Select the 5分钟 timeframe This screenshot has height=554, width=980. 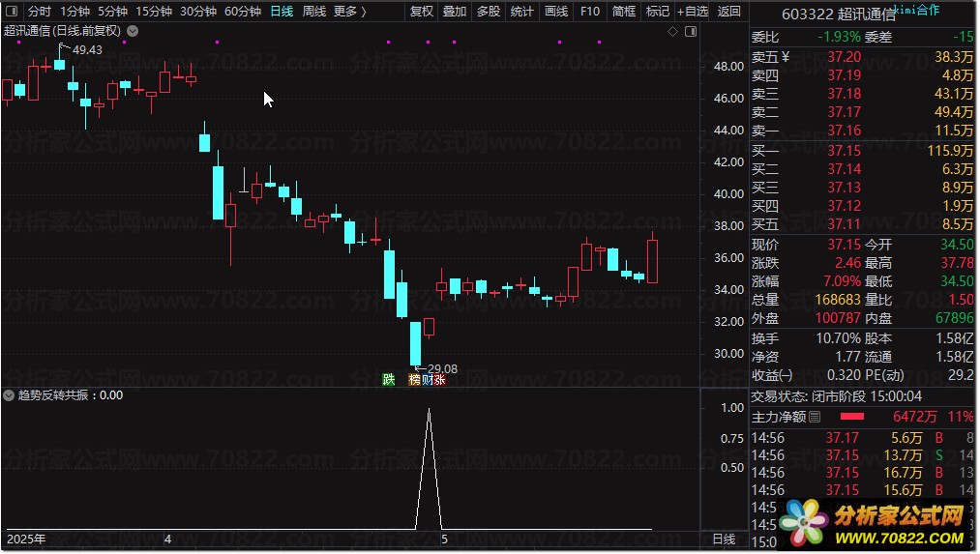tap(112, 12)
